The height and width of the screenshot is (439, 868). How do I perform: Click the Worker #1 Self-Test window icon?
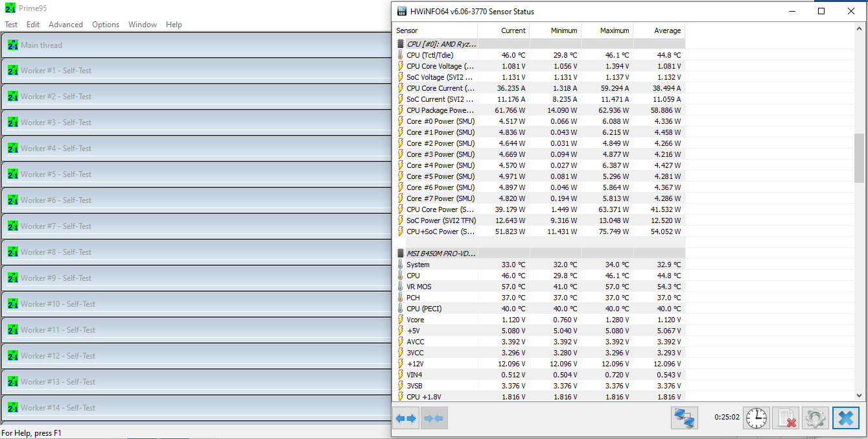[x=13, y=71]
